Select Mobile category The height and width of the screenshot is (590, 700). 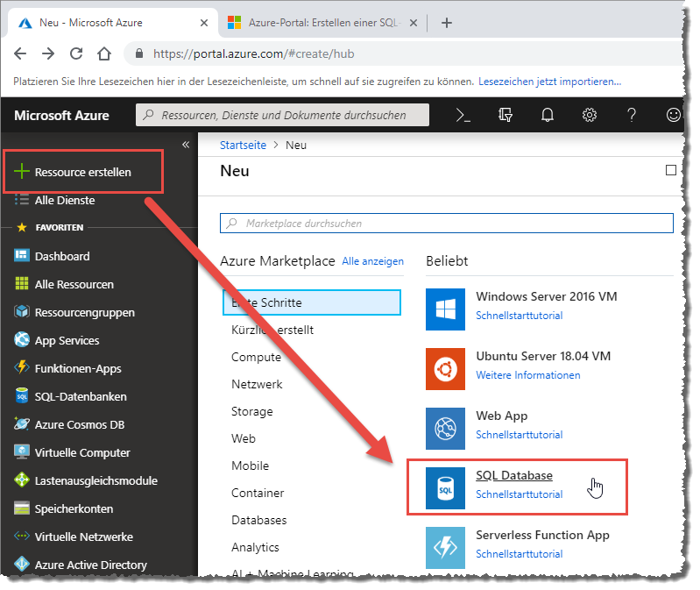tap(250, 466)
